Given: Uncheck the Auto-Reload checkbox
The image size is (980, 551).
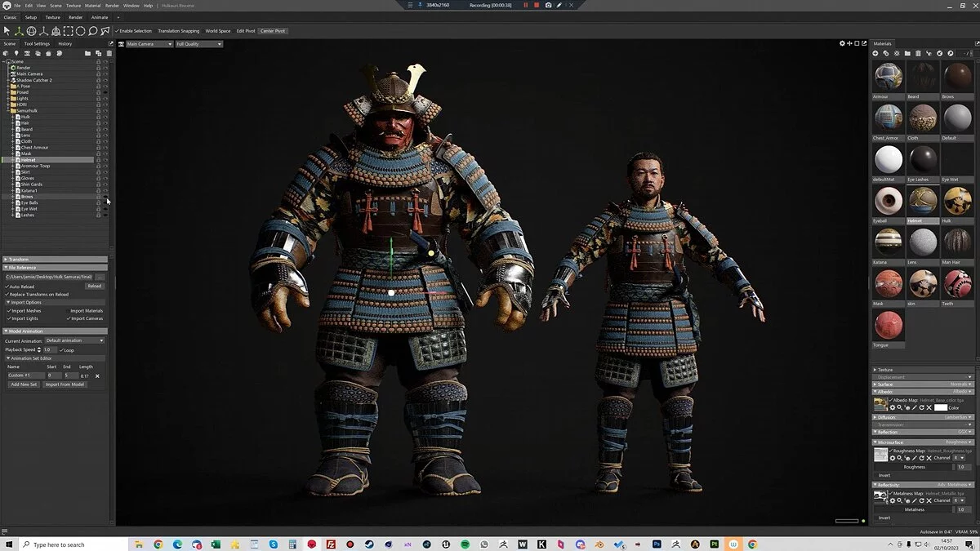Looking at the screenshot, I should pos(7,287).
